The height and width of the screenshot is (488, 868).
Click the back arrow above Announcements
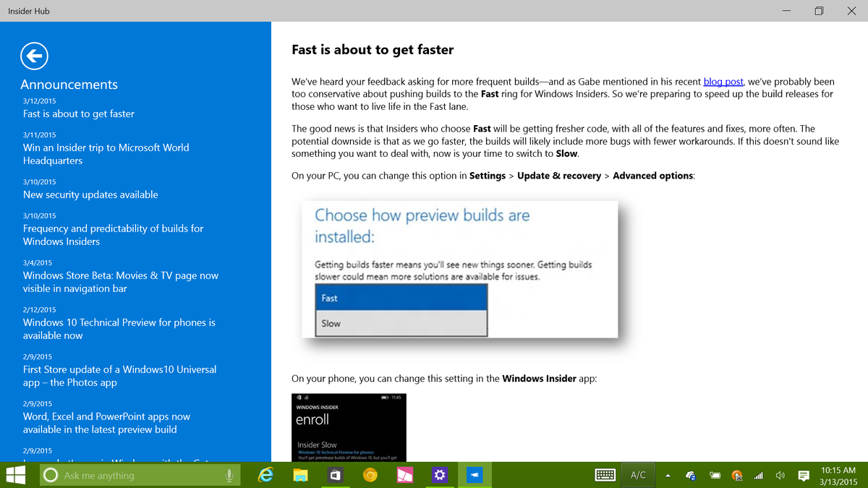pyautogui.click(x=34, y=56)
